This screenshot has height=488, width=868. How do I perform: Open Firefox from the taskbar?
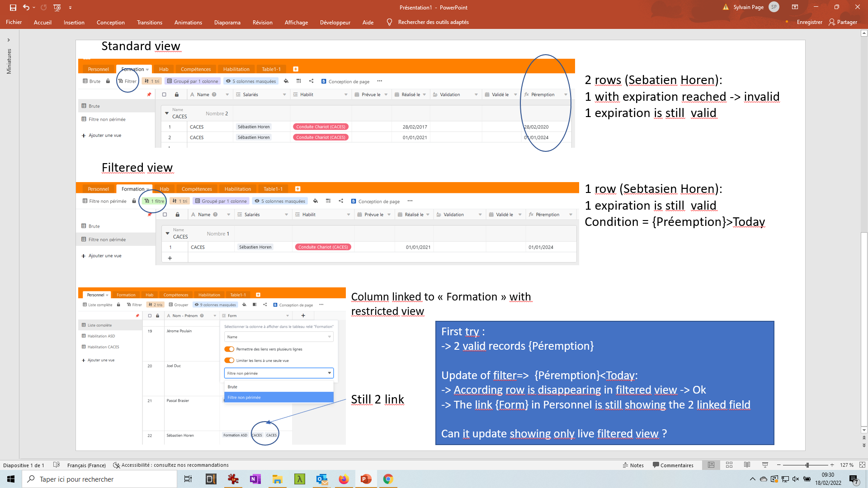[344, 479]
